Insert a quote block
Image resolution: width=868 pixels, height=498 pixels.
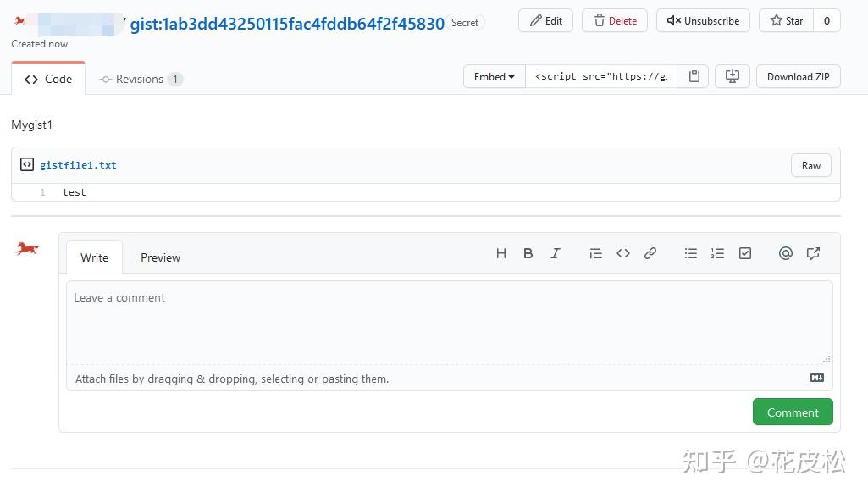coord(595,254)
